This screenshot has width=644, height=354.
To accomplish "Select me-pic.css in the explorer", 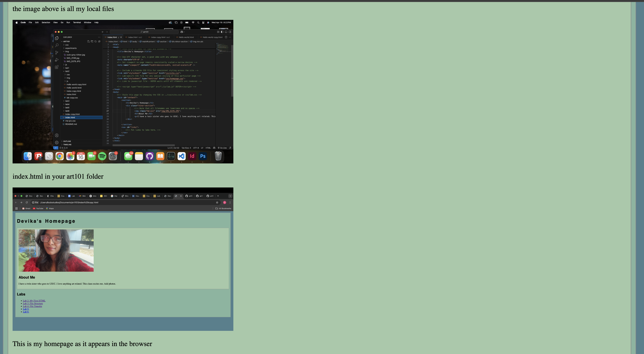I will coord(81,121).
